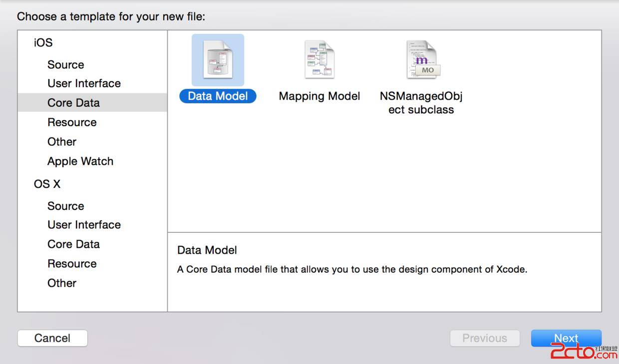Screen dimensions: 619x364
Task: Choose Core Data under OS X
Action: coord(73,244)
